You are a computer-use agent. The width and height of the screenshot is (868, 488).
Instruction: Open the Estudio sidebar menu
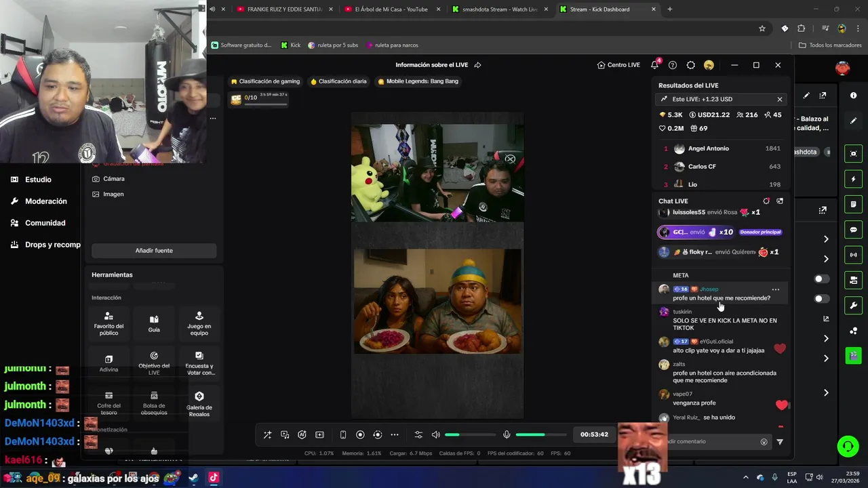[32, 180]
